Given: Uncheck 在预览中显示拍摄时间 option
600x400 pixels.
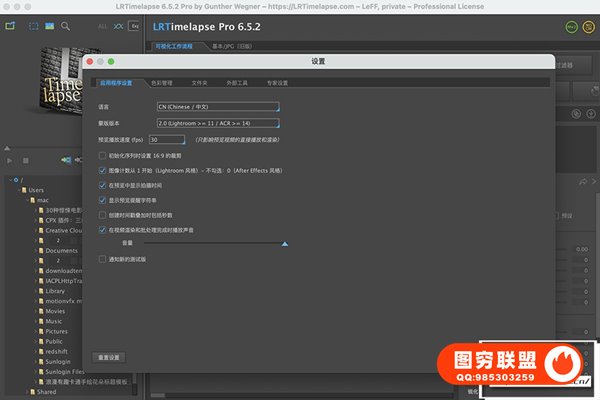Looking at the screenshot, I should click(x=101, y=185).
